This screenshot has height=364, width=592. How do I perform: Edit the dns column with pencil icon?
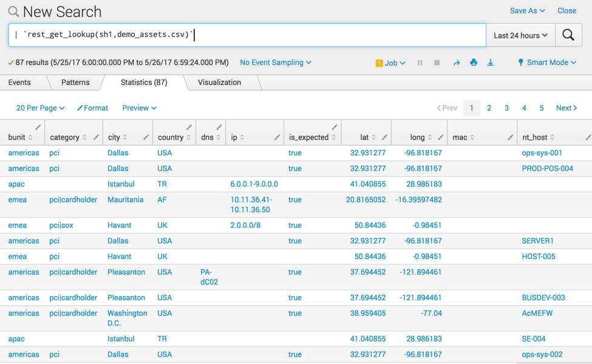[219, 127]
